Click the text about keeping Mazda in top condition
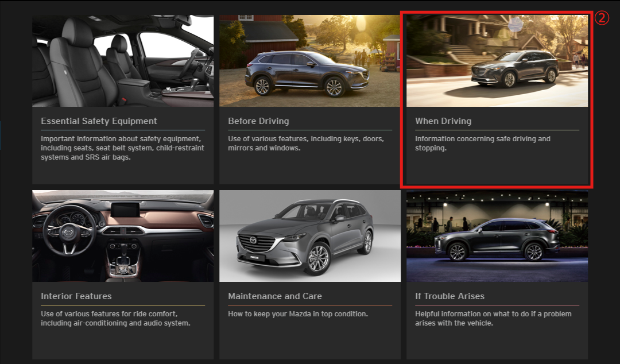Screen dimensions: 620x364 (x=298, y=314)
